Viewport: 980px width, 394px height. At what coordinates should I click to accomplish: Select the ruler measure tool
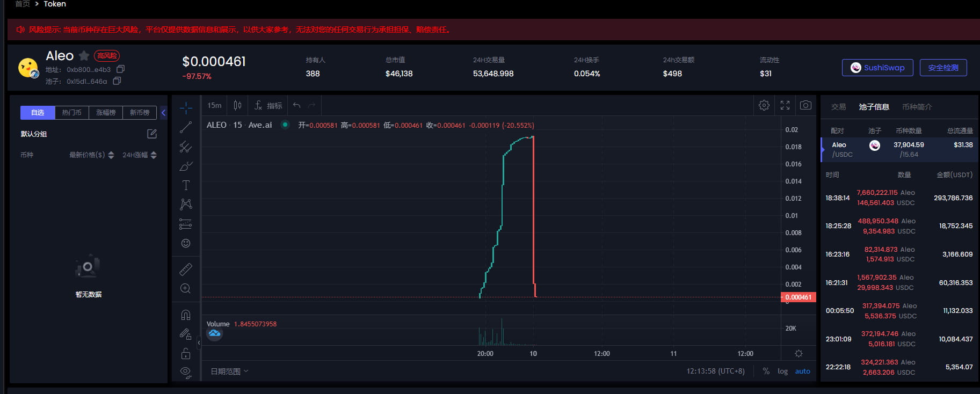(x=186, y=269)
